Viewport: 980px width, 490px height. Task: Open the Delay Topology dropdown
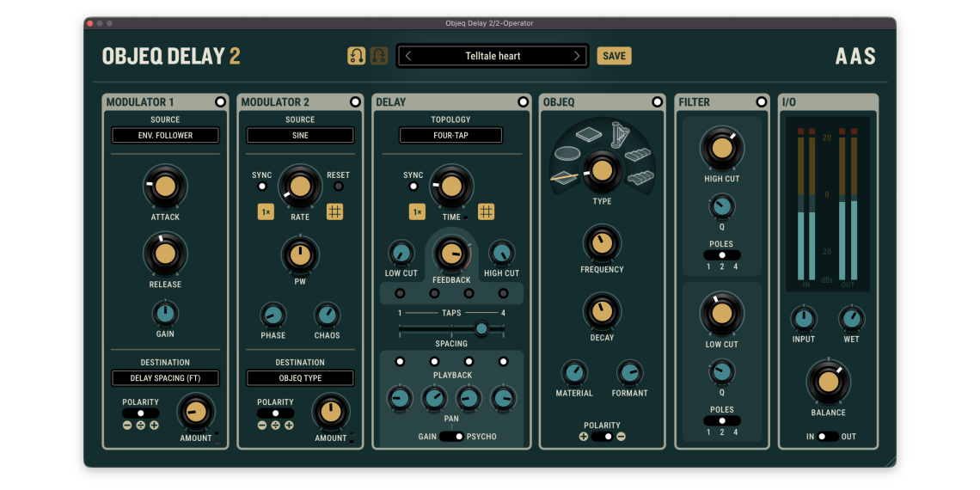coord(450,136)
